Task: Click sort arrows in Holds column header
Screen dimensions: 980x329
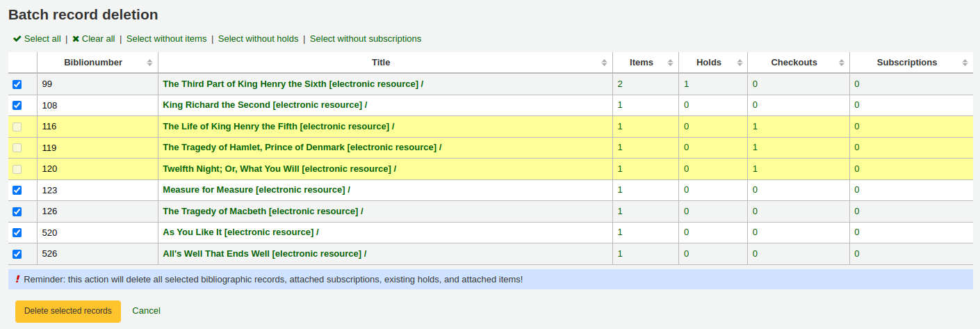Action: tap(739, 63)
